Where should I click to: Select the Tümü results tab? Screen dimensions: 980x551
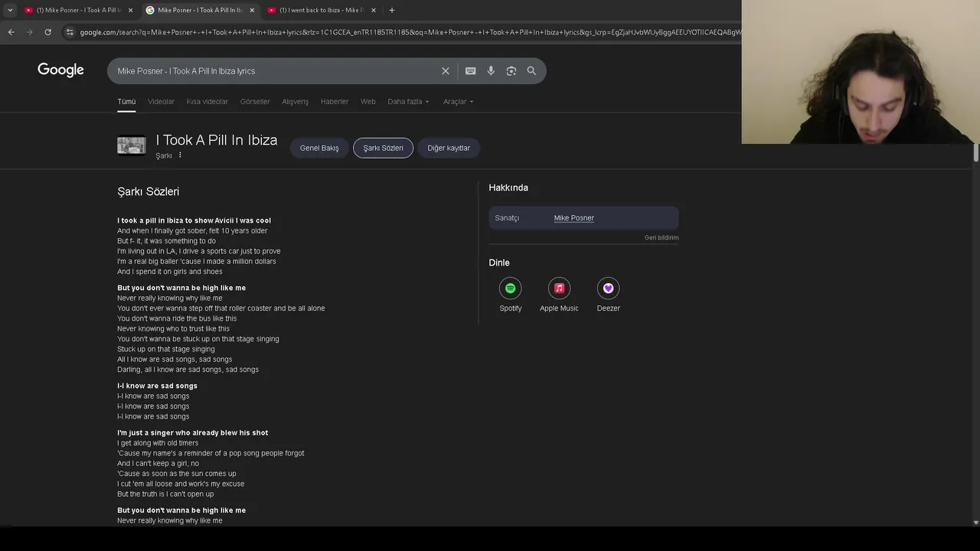[x=126, y=101]
